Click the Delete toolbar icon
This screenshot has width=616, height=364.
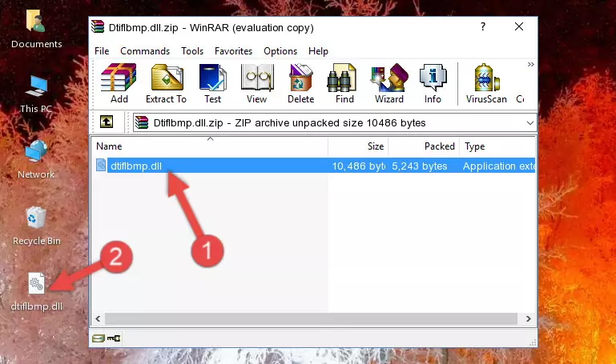coord(301,83)
